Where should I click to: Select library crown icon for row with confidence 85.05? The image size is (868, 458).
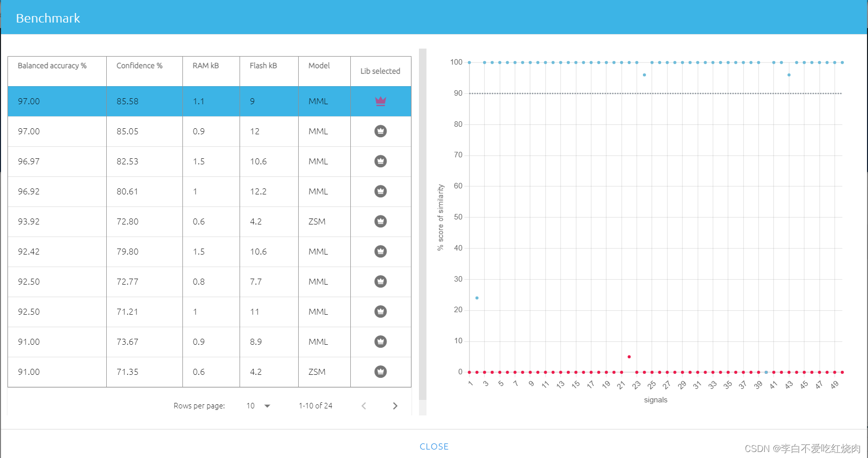pos(380,131)
